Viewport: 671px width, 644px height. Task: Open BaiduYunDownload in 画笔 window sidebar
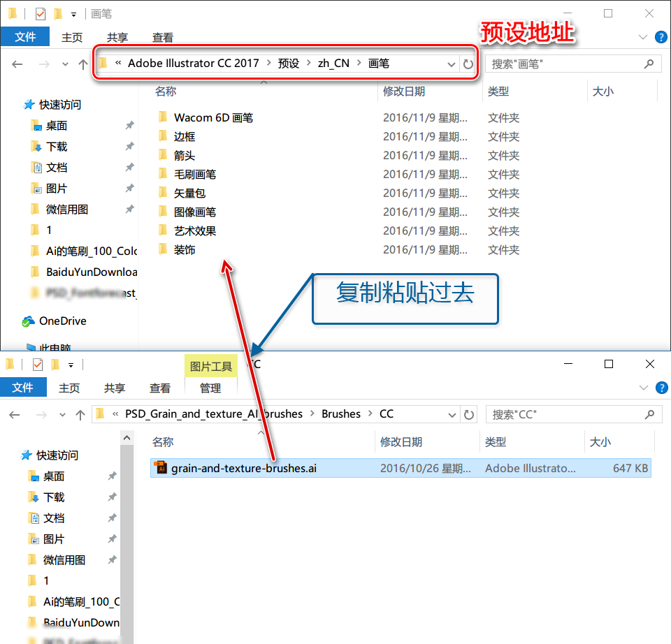pos(92,272)
